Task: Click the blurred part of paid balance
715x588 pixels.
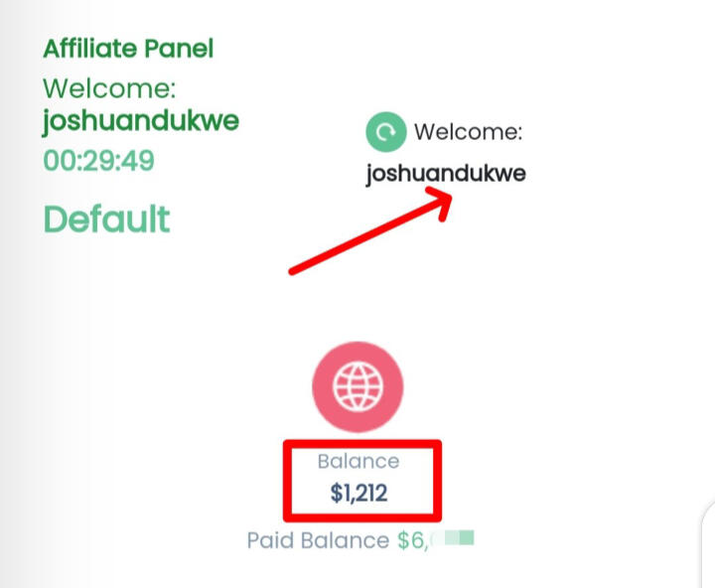Action: click(455, 540)
